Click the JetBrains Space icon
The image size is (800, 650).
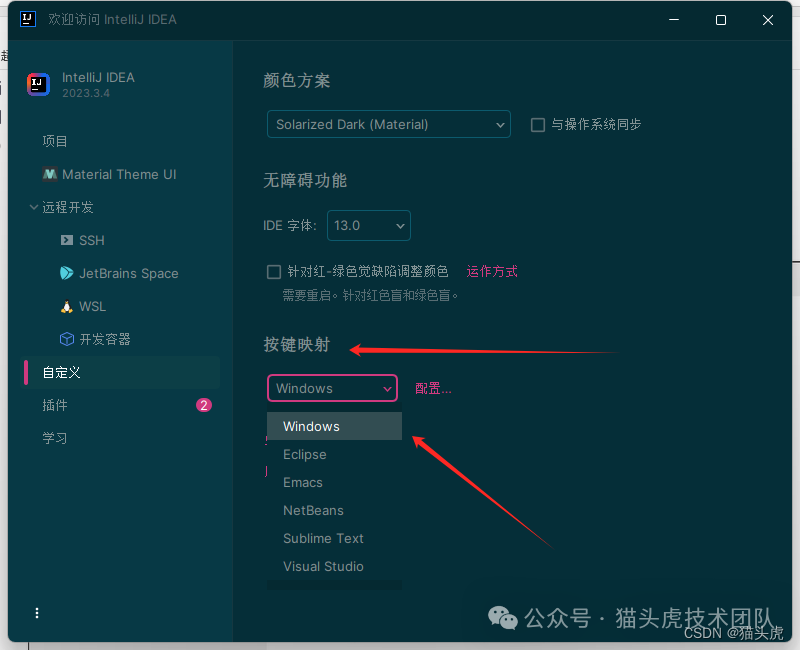67,273
